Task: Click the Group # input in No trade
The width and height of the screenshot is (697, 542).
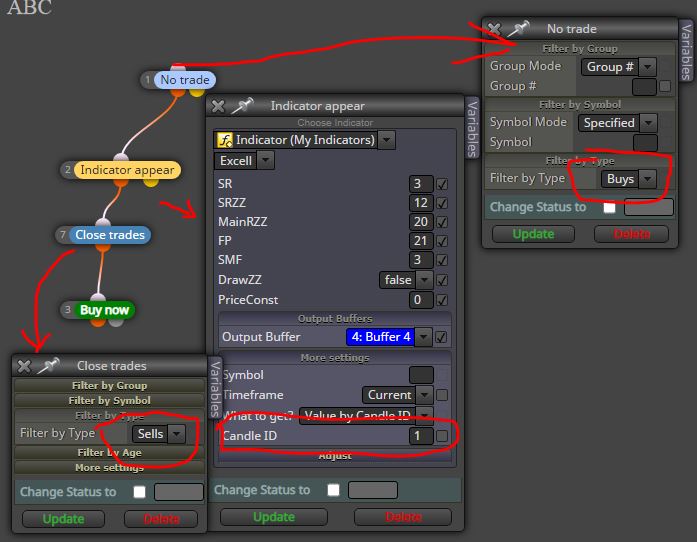Action: (644, 86)
